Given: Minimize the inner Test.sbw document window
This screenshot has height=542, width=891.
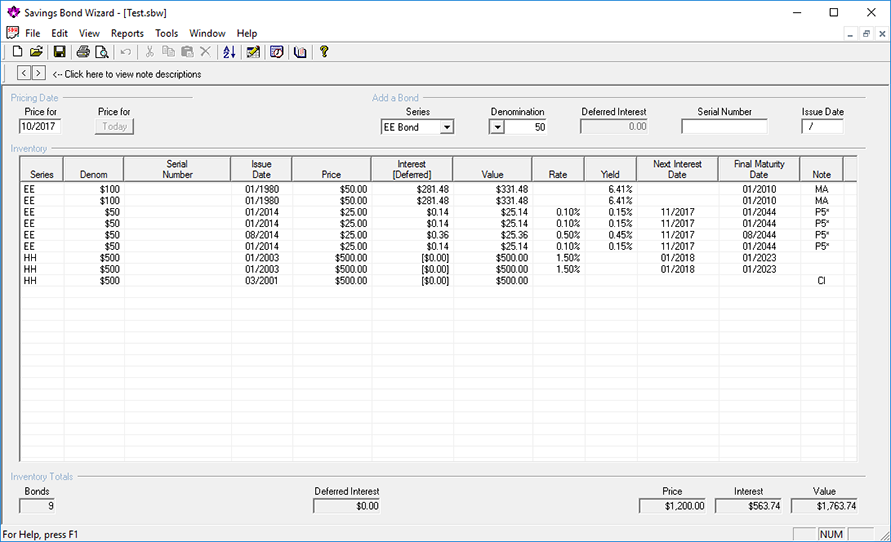Looking at the screenshot, I should [850, 34].
